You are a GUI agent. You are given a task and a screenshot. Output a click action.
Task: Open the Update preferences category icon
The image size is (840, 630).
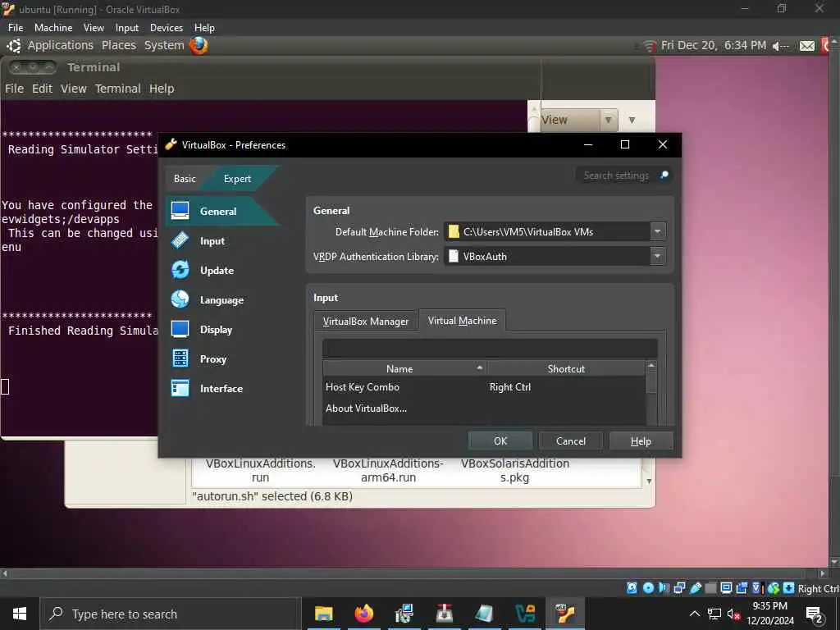click(180, 270)
